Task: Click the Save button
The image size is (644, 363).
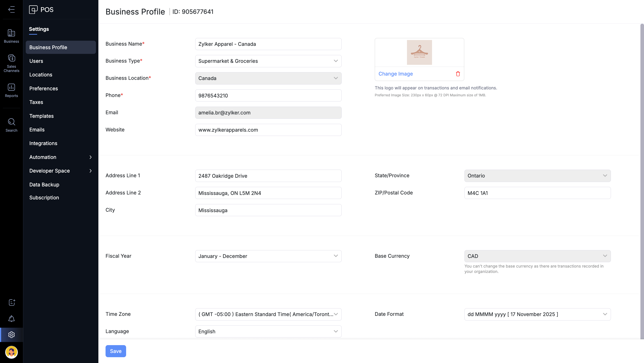Action: point(116,351)
